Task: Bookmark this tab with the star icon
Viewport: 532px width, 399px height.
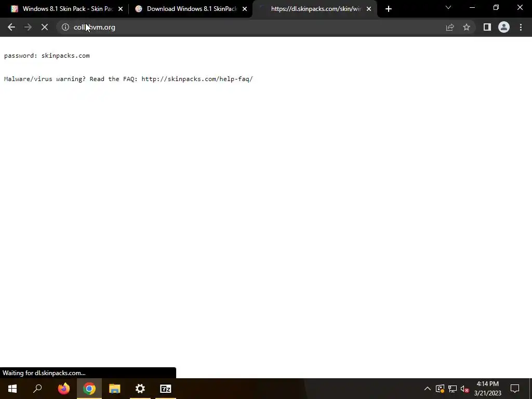Action: [467, 27]
